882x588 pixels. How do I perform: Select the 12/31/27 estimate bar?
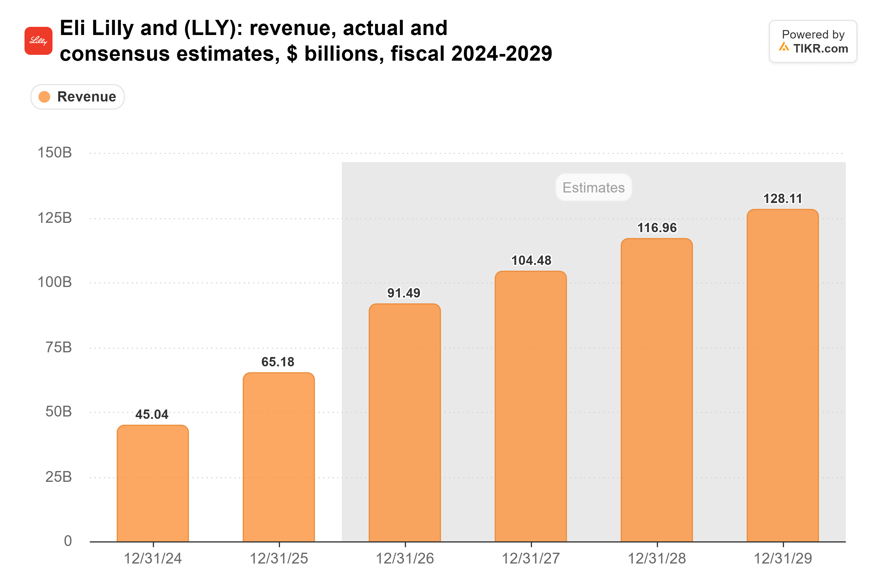click(531, 407)
